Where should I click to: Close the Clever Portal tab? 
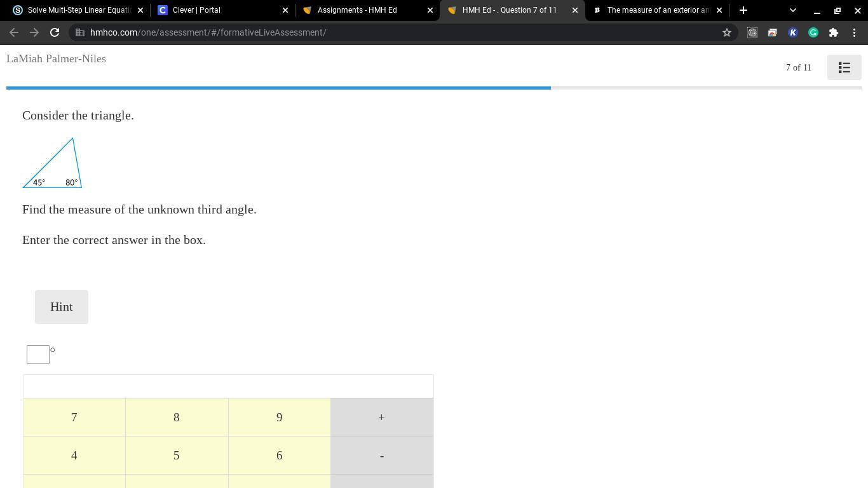[285, 10]
